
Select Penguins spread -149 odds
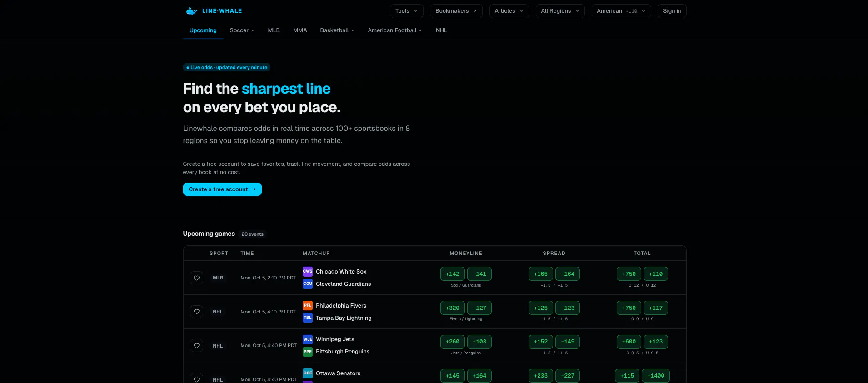coord(568,342)
